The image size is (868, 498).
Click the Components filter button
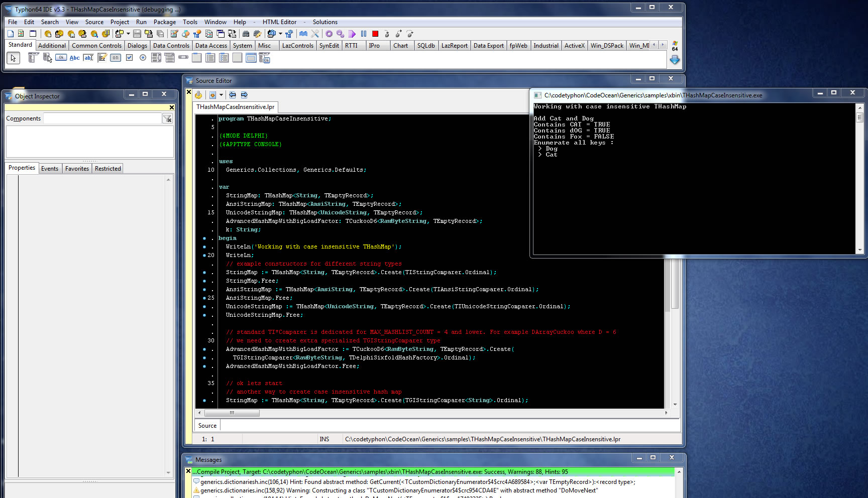coord(167,118)
